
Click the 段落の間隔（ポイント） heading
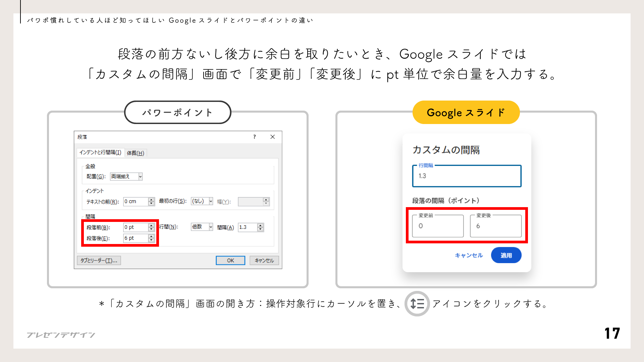tap(446, 200)
